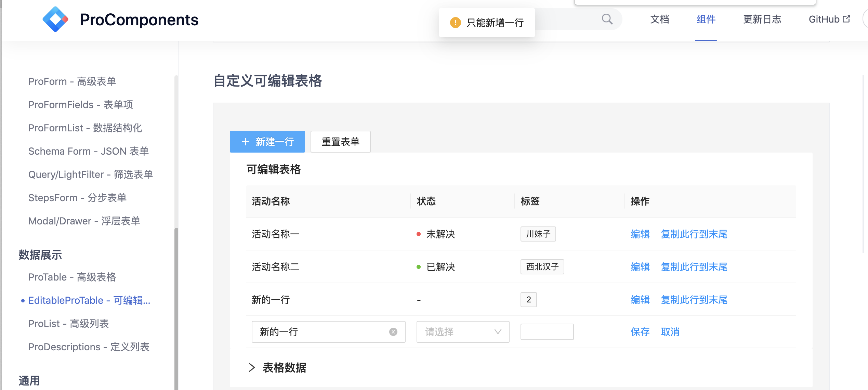Click 保存 in the editing row
Viewport: 868px width, 390px height.
(640, 332)
